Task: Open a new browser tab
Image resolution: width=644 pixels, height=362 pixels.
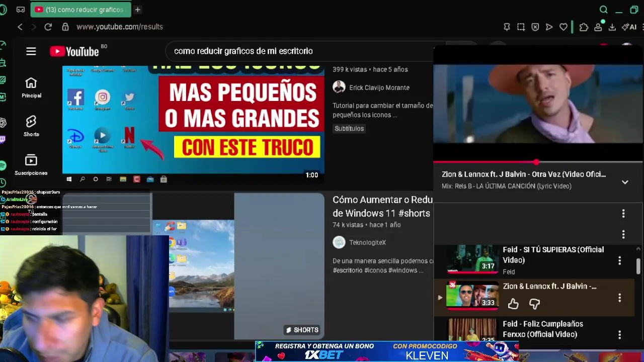Action: coord(137,10)
